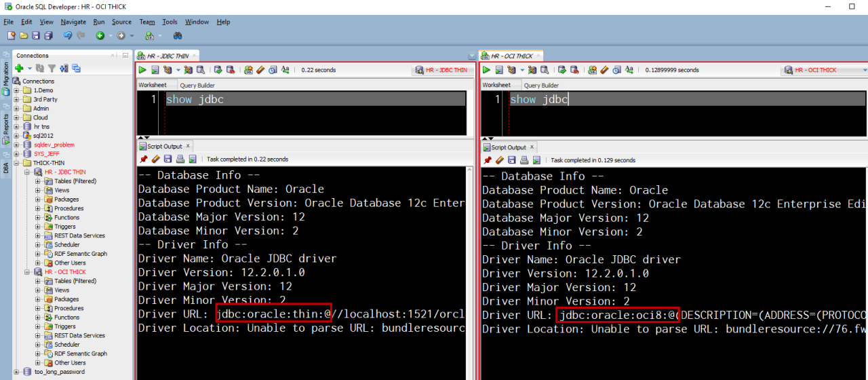Select Query Builder tab in OCI THICK worksheet

[x=541, y=85]
